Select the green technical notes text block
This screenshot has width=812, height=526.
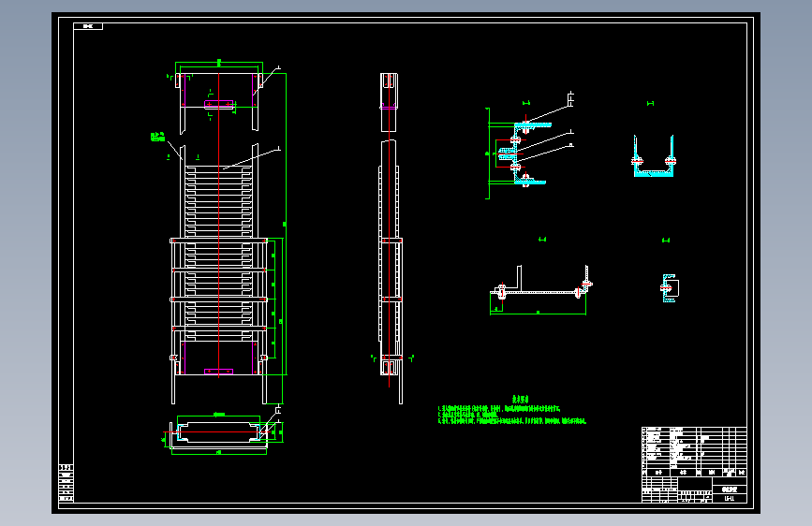pos(511,416)
